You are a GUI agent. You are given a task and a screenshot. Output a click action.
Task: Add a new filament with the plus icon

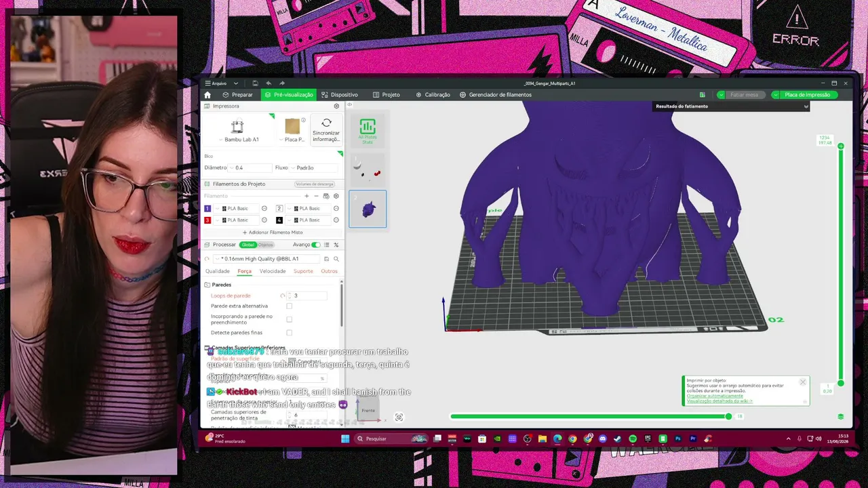[307, 196]
